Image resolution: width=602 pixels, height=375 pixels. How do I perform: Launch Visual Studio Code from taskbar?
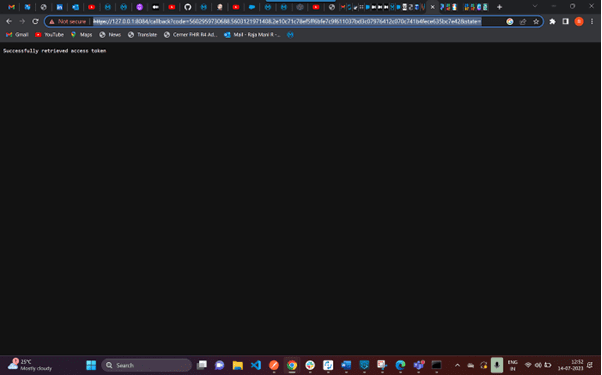point(256,365)
